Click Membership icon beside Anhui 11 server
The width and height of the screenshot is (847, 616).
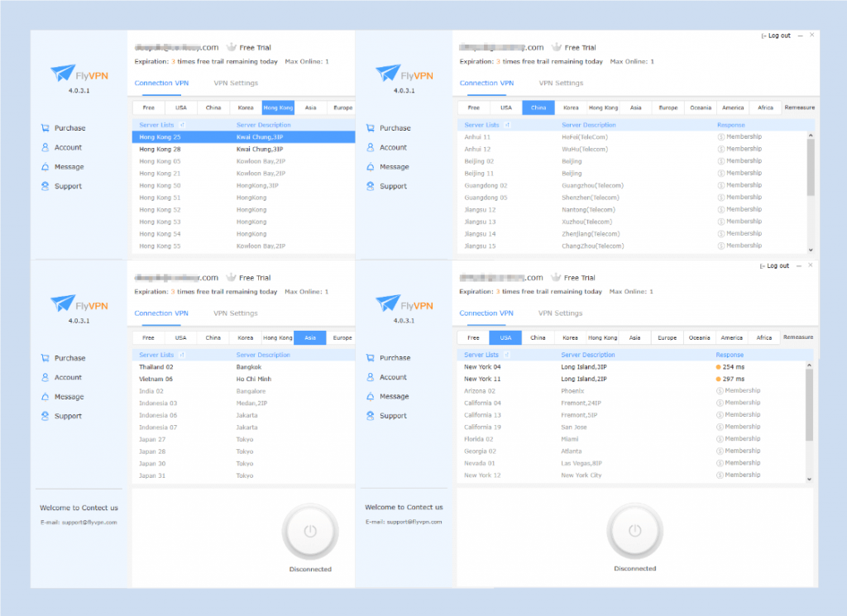click(720, 136)
